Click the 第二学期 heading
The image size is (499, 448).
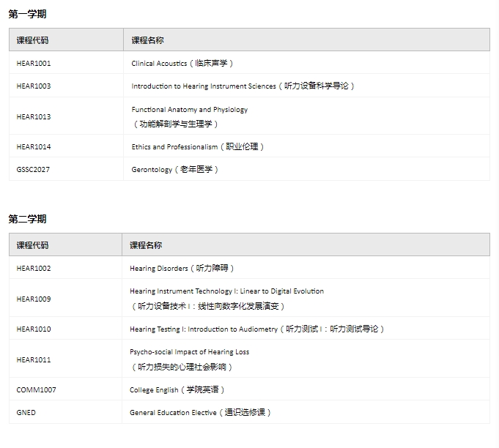[x=27, y=219]
